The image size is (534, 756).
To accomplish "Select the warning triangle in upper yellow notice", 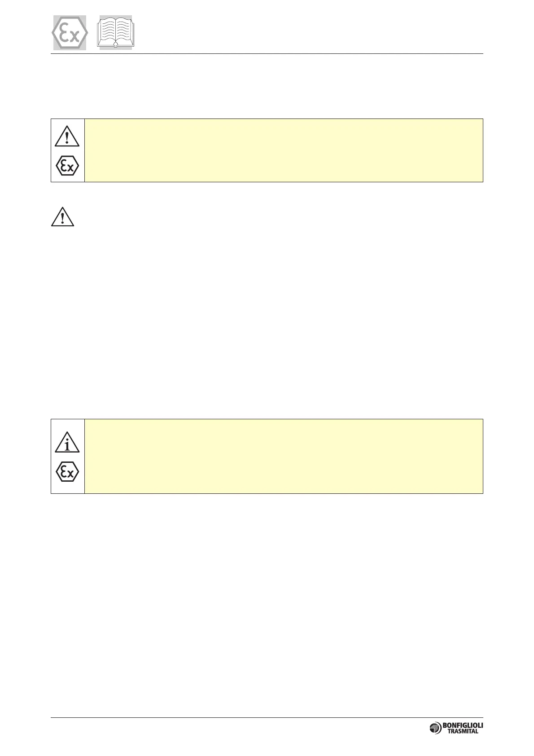I will [67, 136].
